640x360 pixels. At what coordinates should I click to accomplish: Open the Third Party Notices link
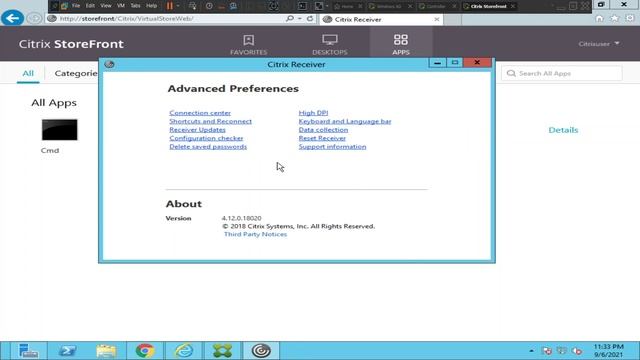pos(256,234)
